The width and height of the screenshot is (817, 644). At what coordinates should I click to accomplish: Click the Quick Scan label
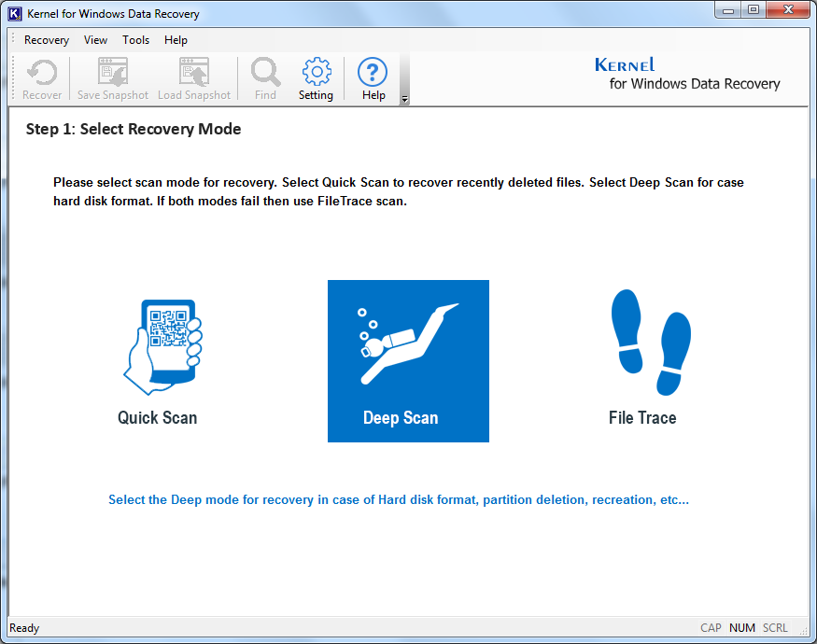[158, 418]
